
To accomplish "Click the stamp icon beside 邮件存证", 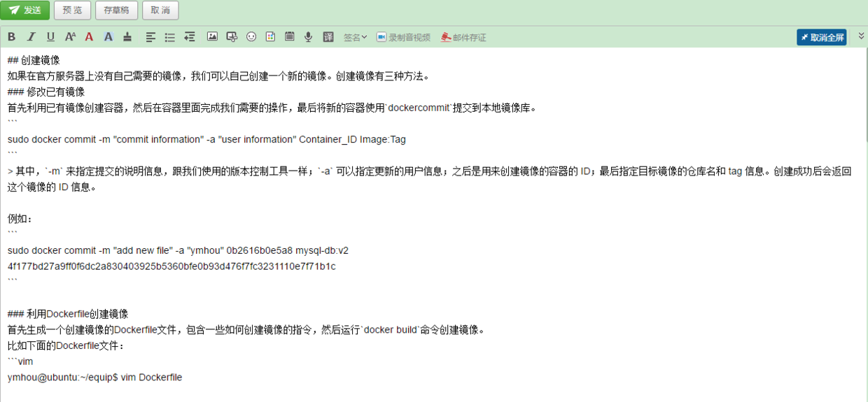I will tap(446, 37).
